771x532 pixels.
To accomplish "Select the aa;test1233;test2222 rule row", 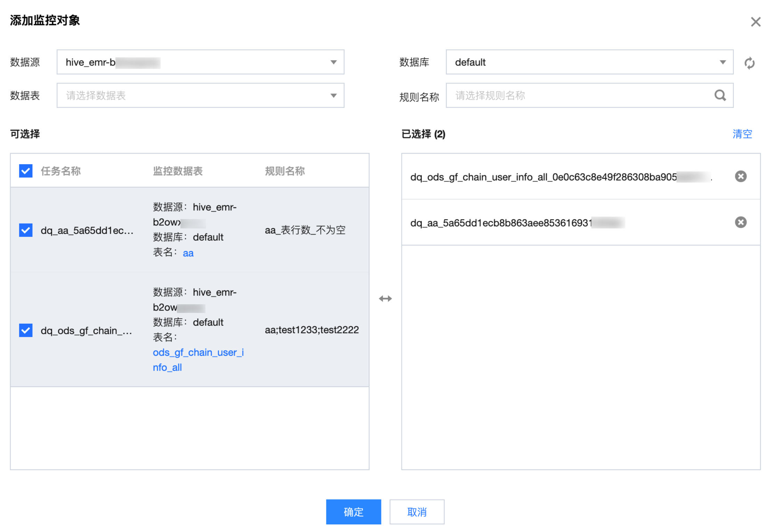I will pyautogui.click(x=311, y=330).
